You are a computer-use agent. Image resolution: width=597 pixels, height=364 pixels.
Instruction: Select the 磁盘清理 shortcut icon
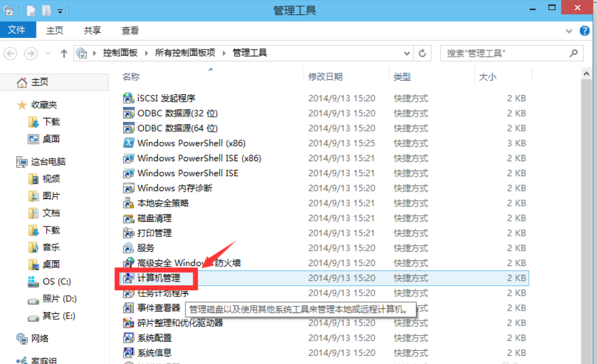pos(129,218)
